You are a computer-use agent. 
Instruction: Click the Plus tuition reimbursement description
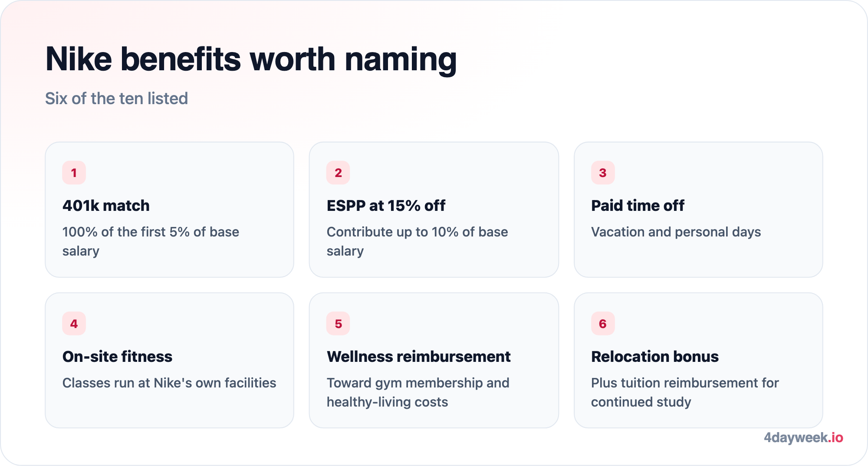(685, 392)
